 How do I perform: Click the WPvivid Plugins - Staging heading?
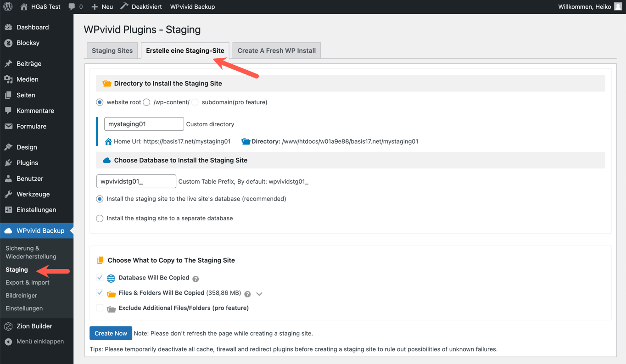tap(142, 30)
